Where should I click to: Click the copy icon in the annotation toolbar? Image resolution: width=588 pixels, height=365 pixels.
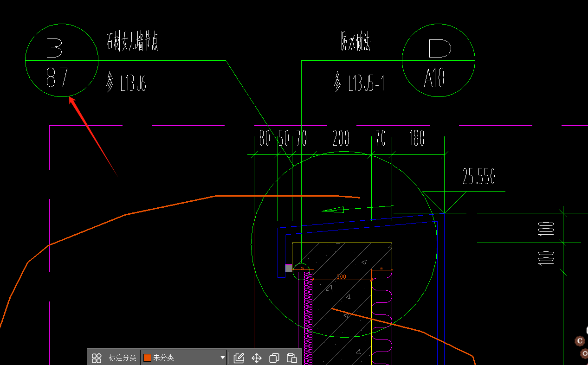click(x=274, y=358)
